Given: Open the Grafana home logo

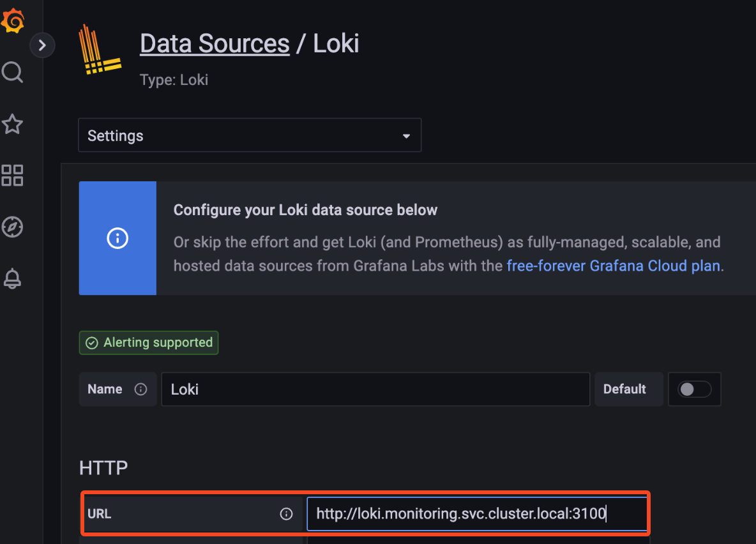Looking at the screenshot, I should coord(12,20).
